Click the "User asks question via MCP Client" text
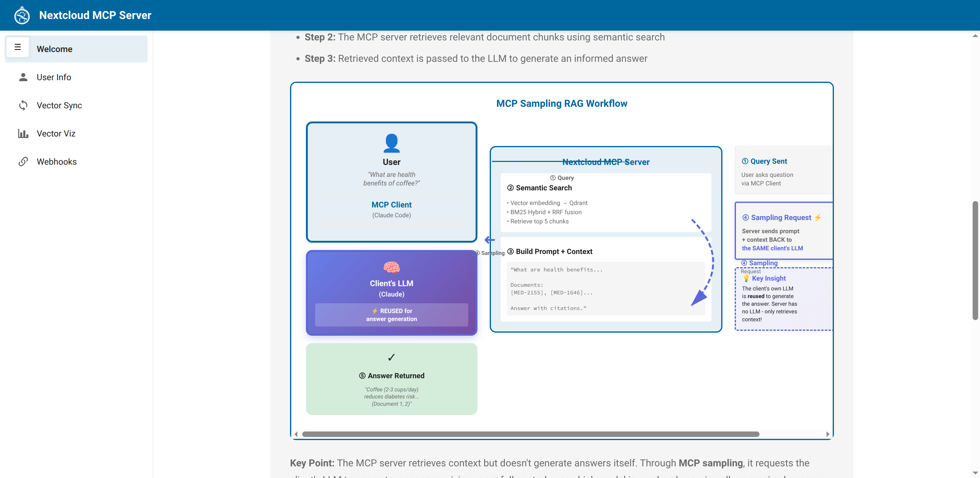980x478 pixels. 767,179
